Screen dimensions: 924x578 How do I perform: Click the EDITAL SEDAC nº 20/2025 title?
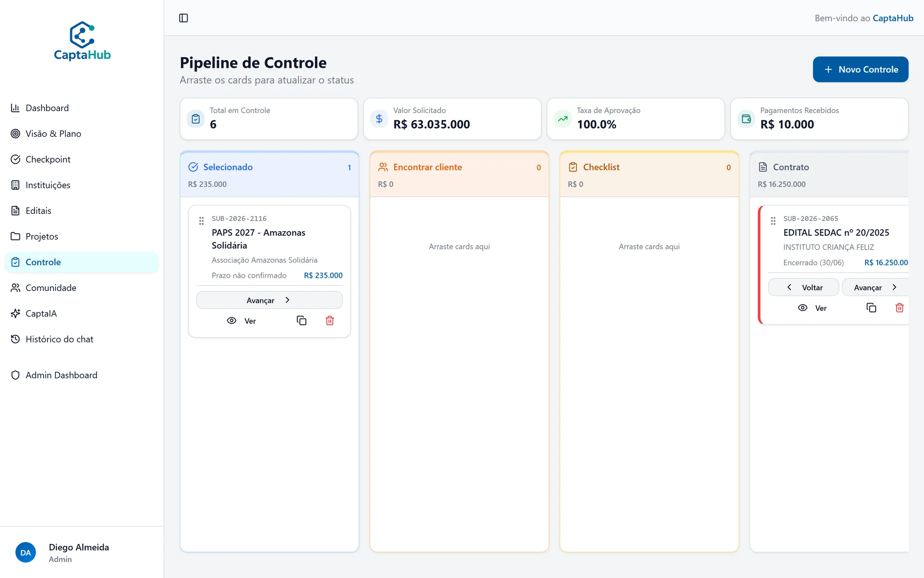pyautogui.click(x=836, y=233)
